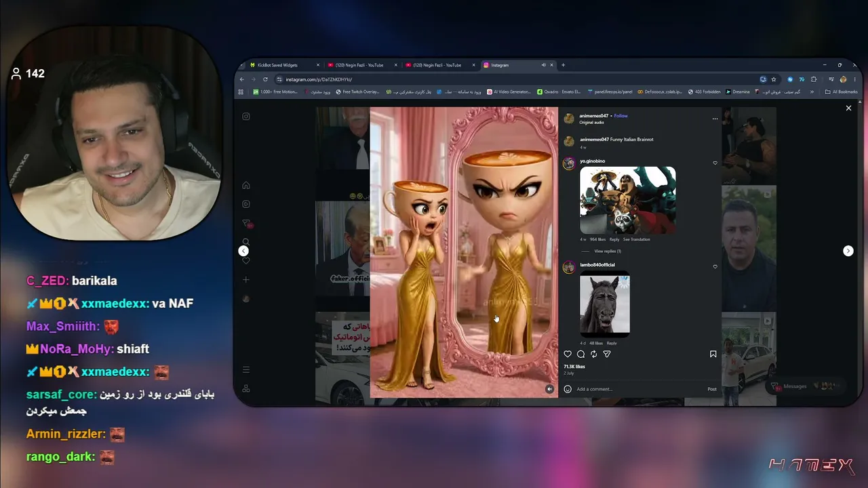The width and height of the screenshot is (868, 488).
Task: Expand the hidden bookmarks chevron
Action: click(x=812, y=91)
